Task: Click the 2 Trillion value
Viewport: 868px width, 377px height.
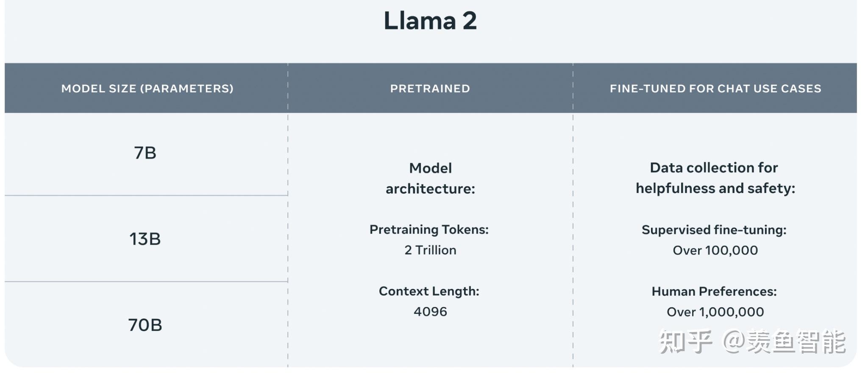Action: tap(430, 250)
